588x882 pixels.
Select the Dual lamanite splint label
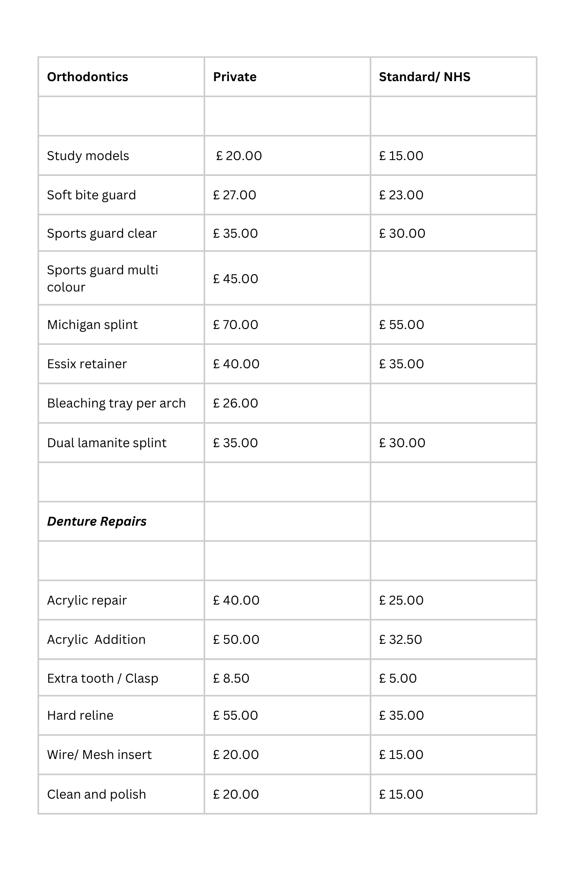point(107,443)
